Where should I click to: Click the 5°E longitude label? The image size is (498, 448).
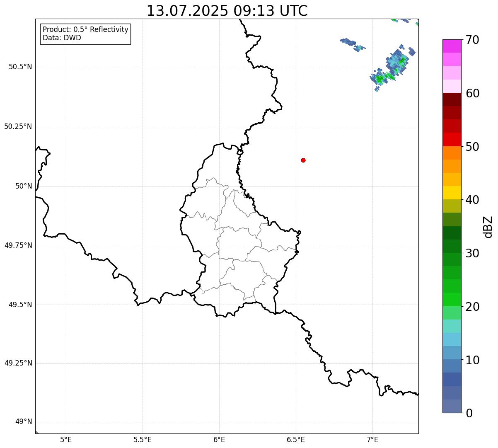pos(66,439)
